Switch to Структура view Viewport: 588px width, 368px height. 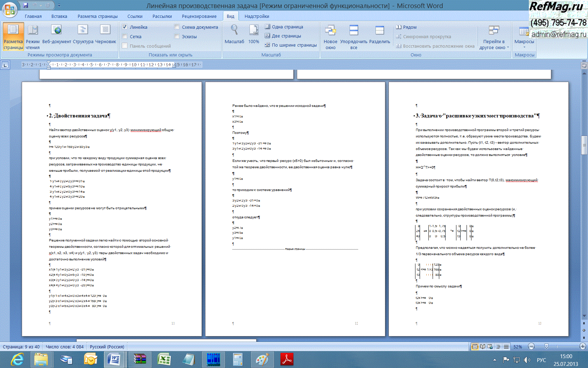pos(83,37)
